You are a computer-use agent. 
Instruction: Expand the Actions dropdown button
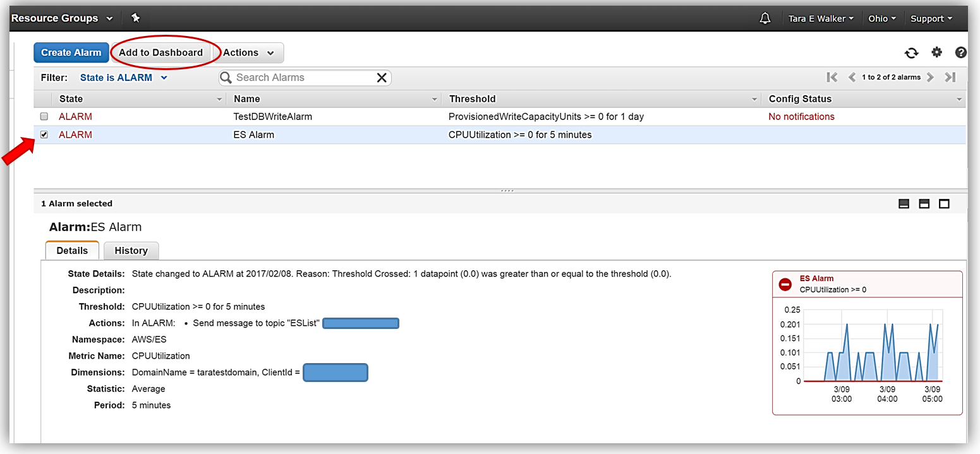click(249, 53)
